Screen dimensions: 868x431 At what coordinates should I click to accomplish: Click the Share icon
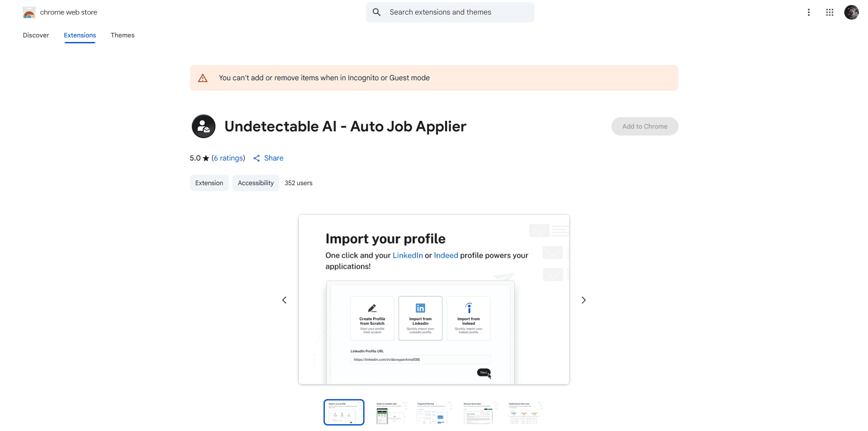[x=257, y=158]
